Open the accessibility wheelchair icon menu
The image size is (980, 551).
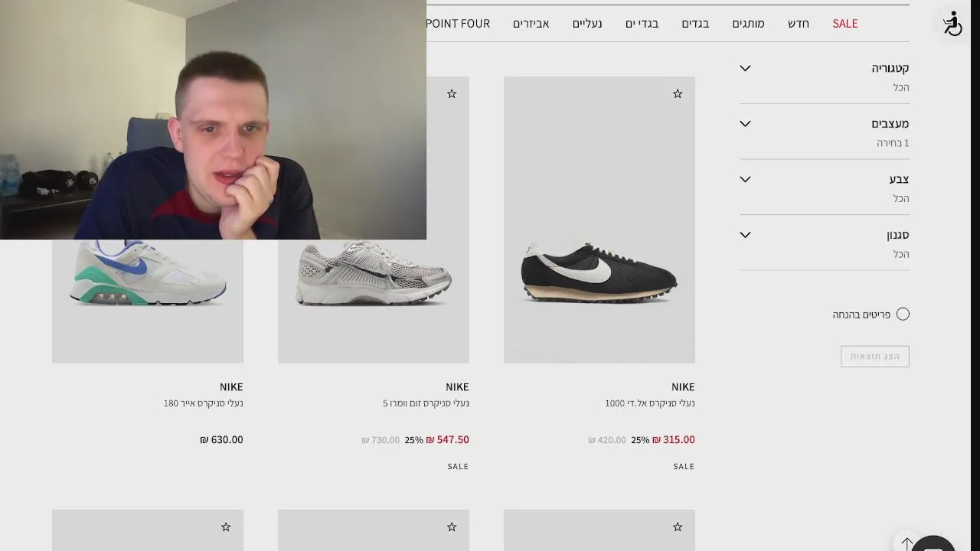pyautogui.click(x=952, y=24)
